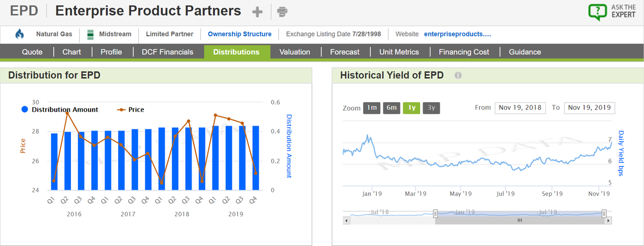Click navigator scroll left arrow
This screenshot has width=644, height=246.
(x=346, y=221)
